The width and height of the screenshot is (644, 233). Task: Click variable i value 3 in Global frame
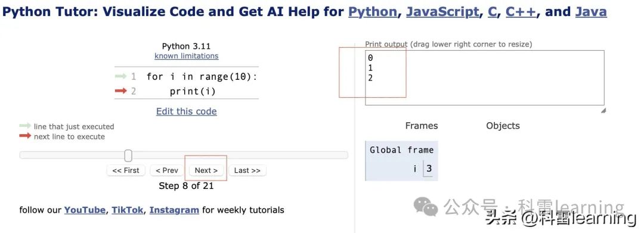(x=429, y=169)
